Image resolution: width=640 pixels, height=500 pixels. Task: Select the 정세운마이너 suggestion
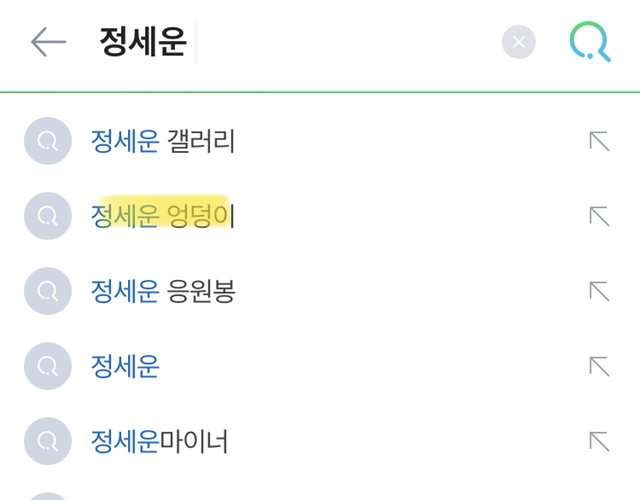pyautogui.click(x=160, y=441)
